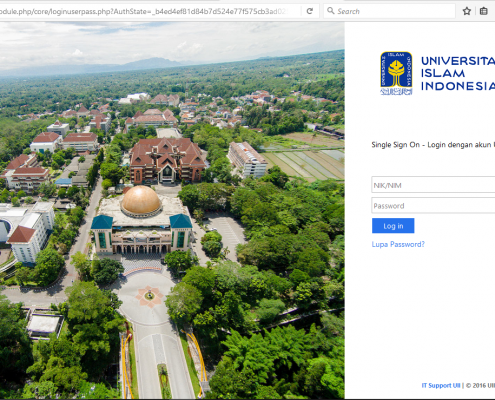The image size is (495, 400).
Task: Open the IT Support UII link
Action: pos(441,385)
